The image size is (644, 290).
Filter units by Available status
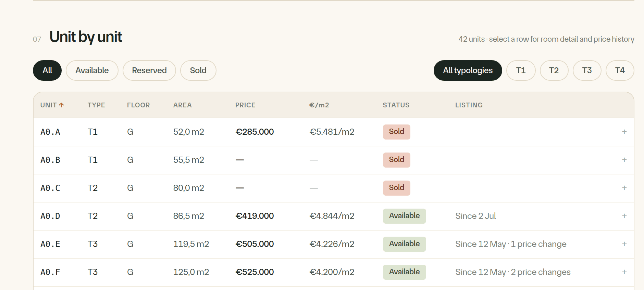92,70
